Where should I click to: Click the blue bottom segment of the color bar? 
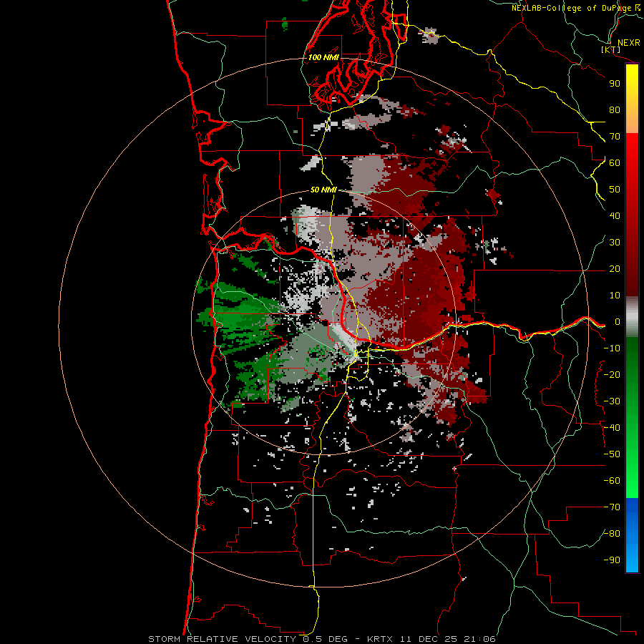(x=632, y=535)
